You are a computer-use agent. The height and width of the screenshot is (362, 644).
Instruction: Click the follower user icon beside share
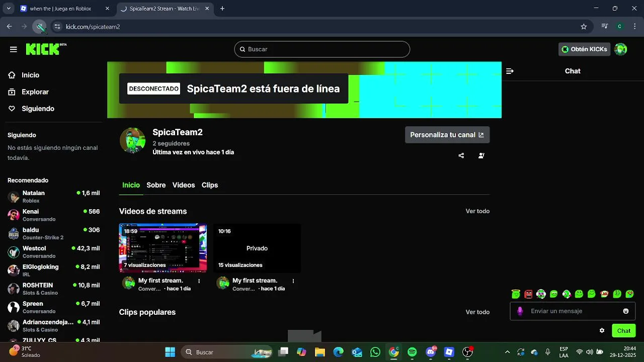click(x=481, y=156)
